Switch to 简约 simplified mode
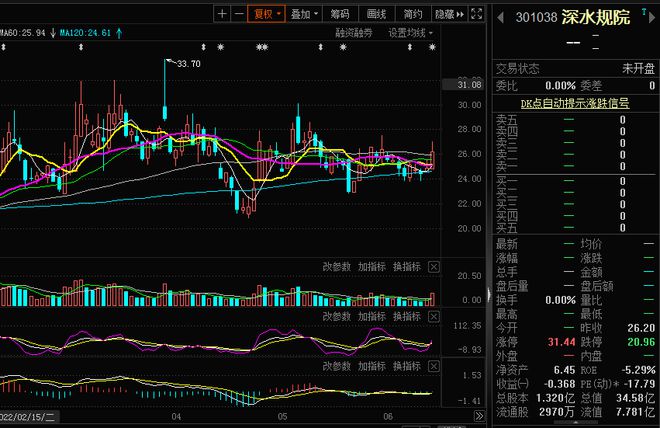Screen dimensions: 660x428 [412, 14]
